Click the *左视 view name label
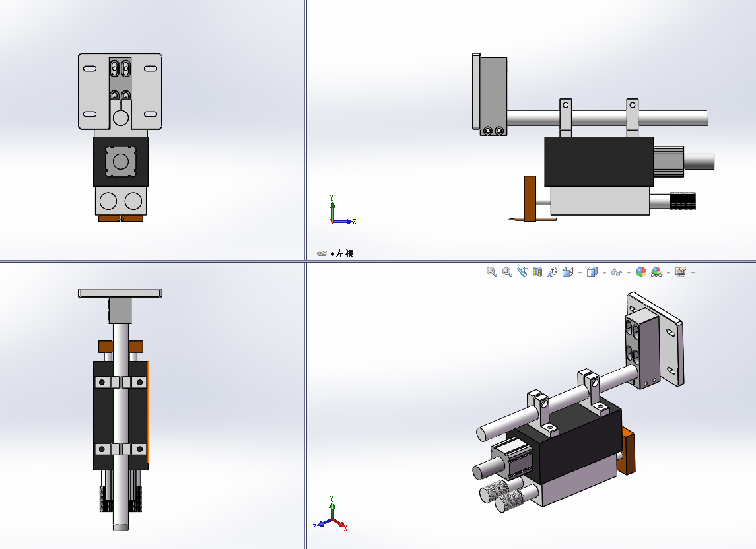Image resolution: width=756 pixels, height=549 pixels. click(342, 253)
